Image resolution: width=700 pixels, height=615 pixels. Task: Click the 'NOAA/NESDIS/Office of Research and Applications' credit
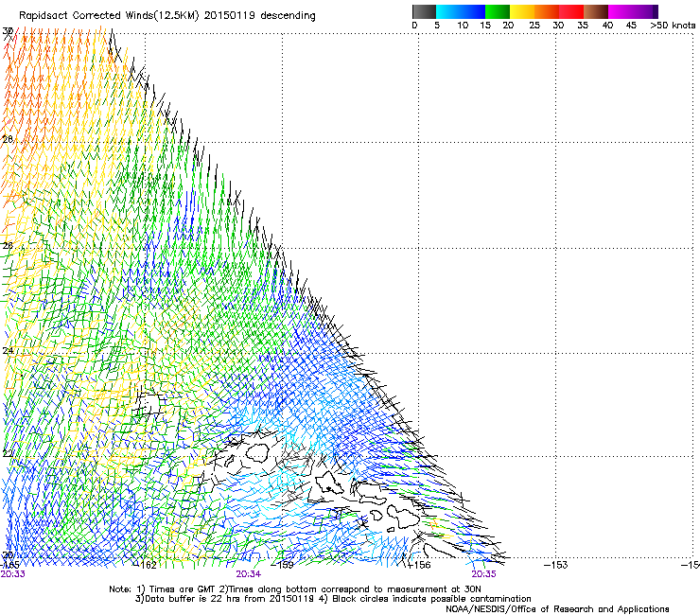(557, 609)
